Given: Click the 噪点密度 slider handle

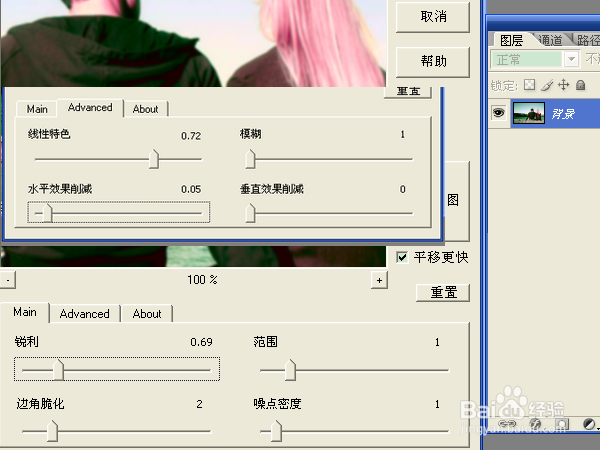Looking at the screenshot, I should 276,431.
